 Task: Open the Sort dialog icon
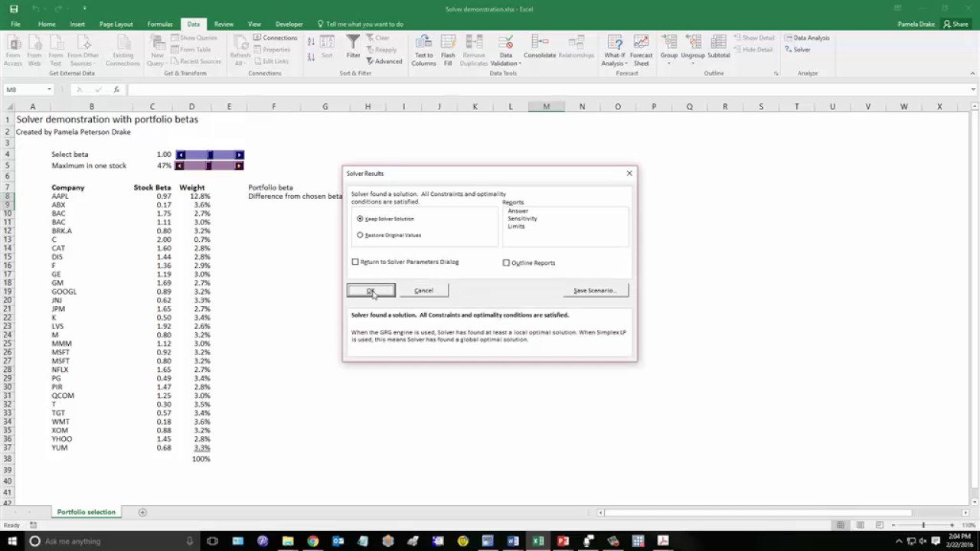click(x=327, y=47)
